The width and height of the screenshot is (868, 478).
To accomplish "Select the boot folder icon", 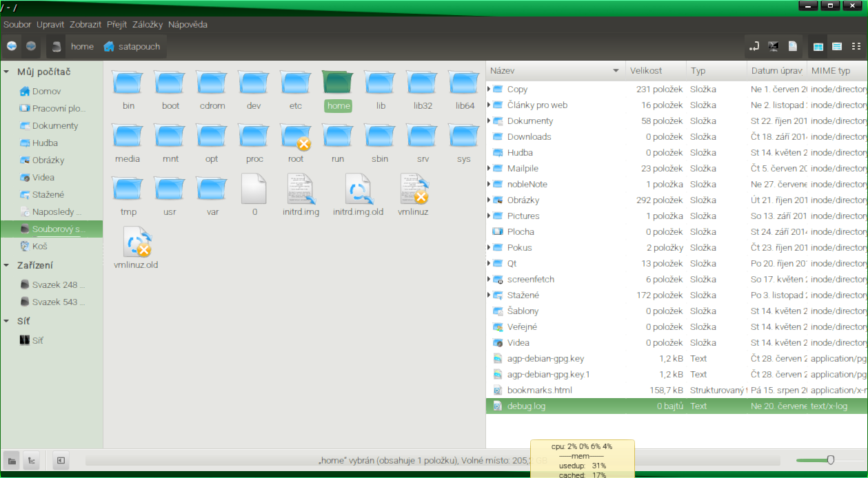I will pyautogui.click(x=170, y=83).
